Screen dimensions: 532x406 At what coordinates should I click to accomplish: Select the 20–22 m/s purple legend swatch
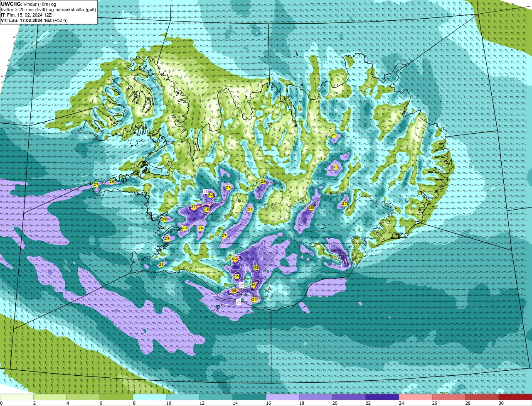pos(349,397)
